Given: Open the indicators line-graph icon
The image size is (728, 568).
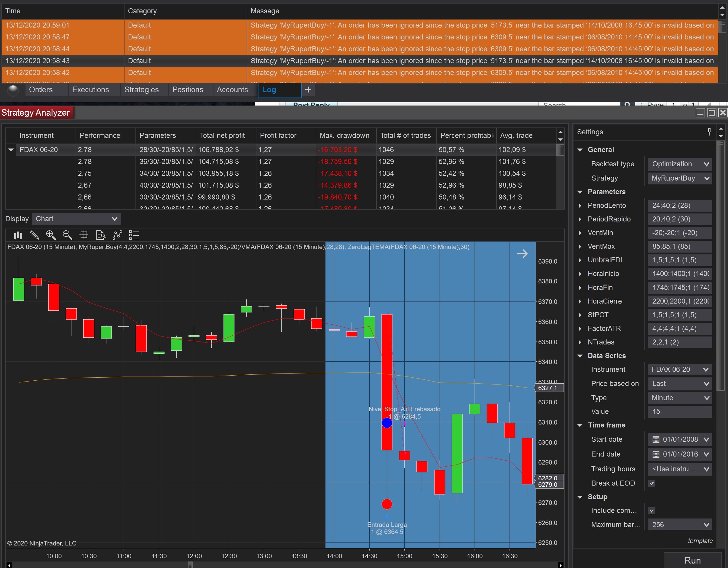Looking at the screenshot, I should [117, 235].
